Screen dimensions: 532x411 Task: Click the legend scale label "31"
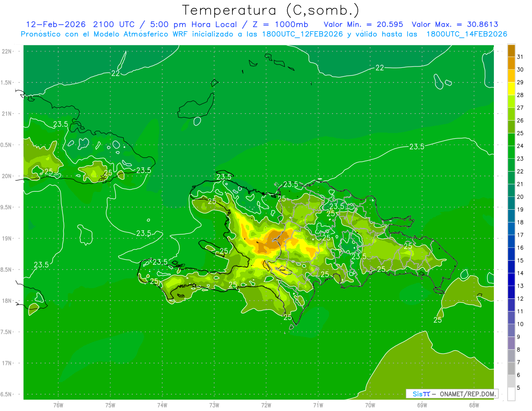click(x=520, y=57)
